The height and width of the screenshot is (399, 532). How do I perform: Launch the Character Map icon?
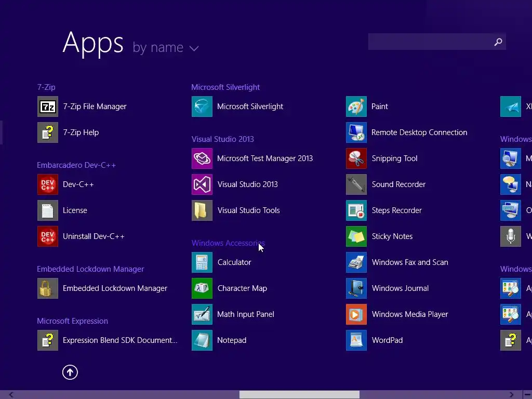[202, 288]
